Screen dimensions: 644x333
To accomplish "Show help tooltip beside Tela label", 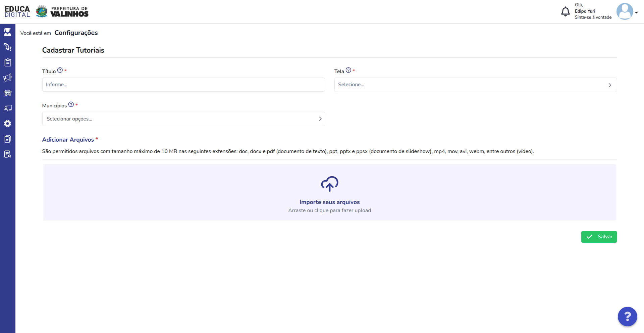I will pyautogui.click(x=348, y=70).
